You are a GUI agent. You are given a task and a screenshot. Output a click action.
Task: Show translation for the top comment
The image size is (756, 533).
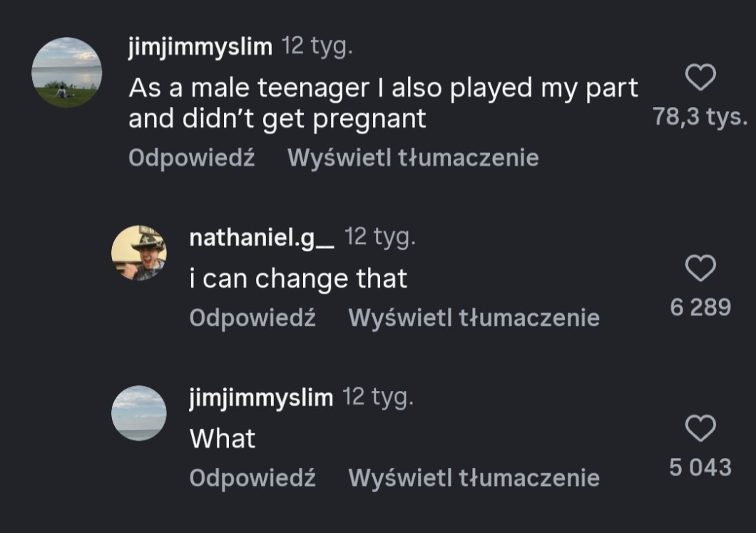[412, 158]
